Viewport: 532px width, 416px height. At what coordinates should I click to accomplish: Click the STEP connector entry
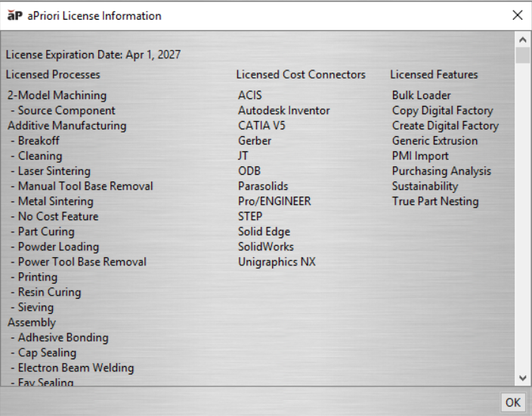click(250, 216)
